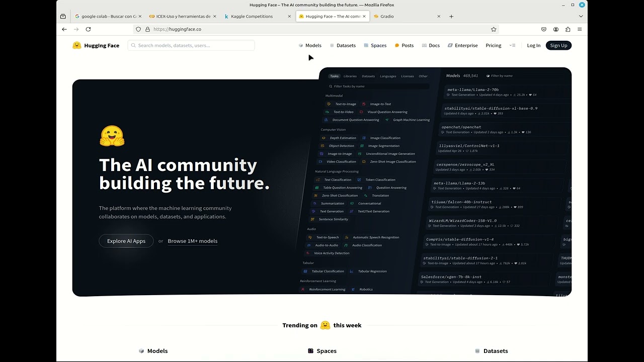Open the Pricing page link

pyautogui.click(x=494, y=45)
